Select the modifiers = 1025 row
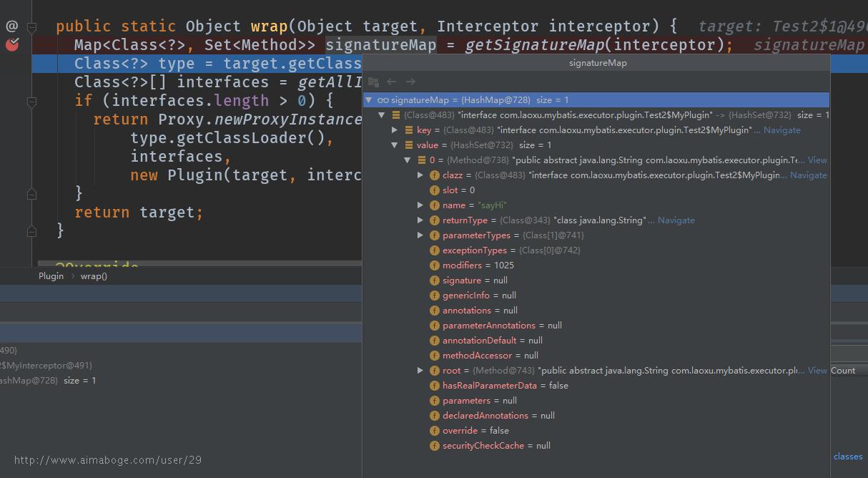The width and height of the screenshot is (868, 478). 596,265
